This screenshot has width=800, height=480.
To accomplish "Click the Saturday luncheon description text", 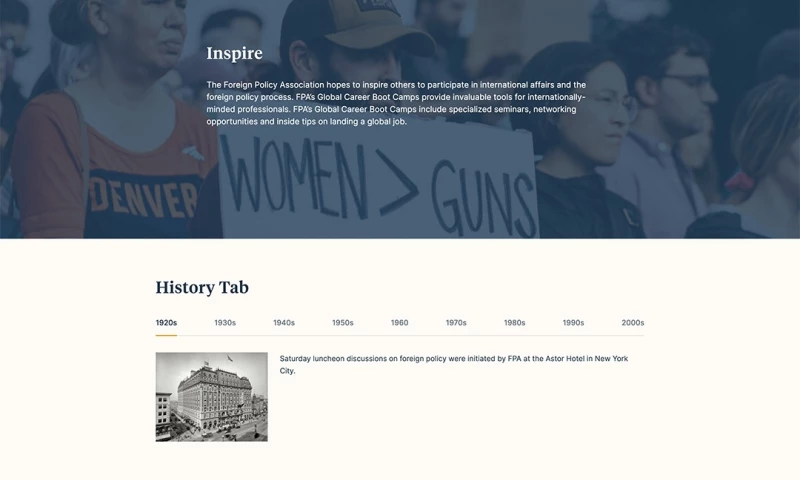I will (x=453, y=364).
